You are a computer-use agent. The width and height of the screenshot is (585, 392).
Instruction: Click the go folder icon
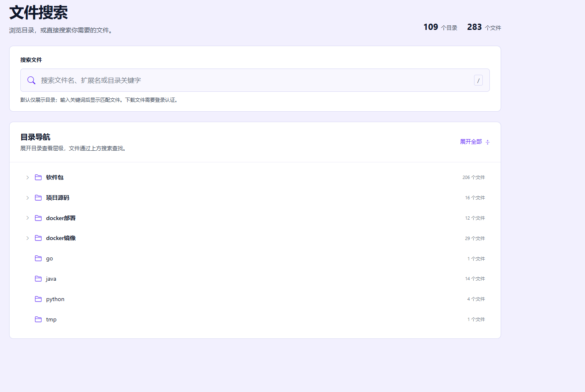(x=38, y=258)
